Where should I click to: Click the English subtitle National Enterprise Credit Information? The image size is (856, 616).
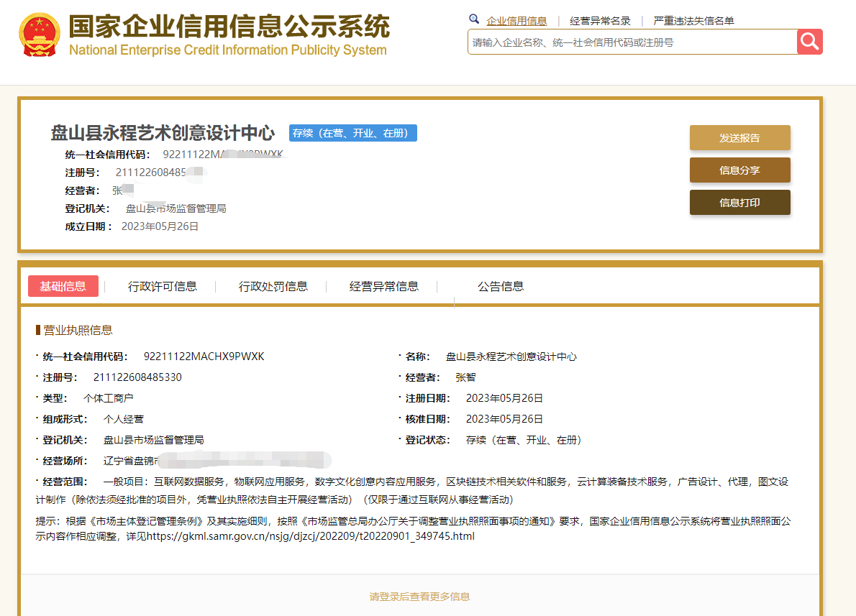pyautogui.click(x=227, y=50)
